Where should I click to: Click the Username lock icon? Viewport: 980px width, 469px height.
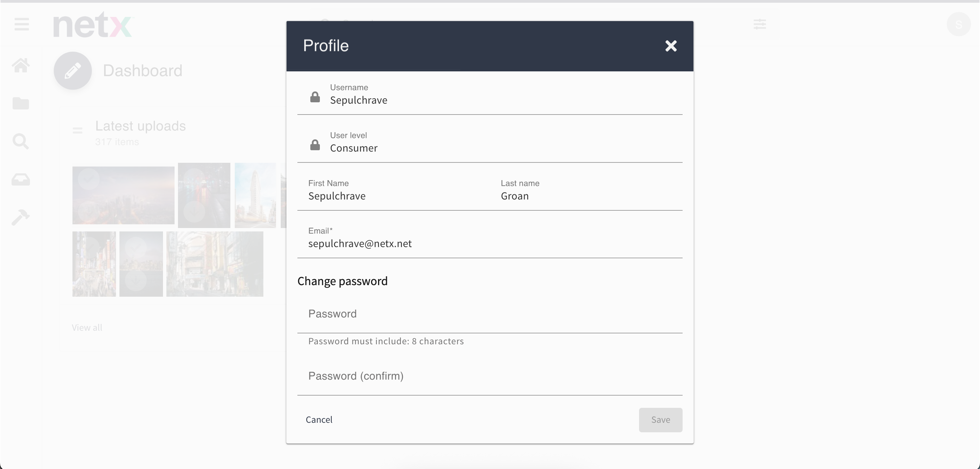coord(315,97)
